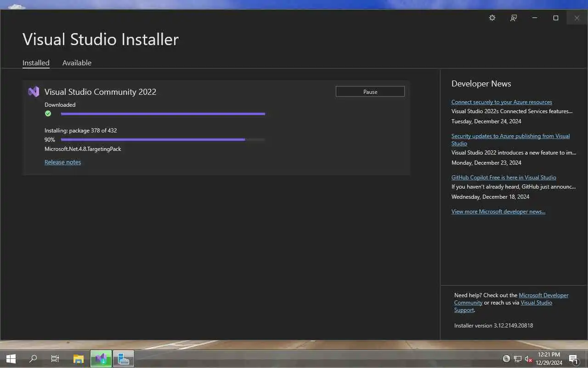Click 'Microsoft.Net.4.8.TargetingPack' package name
This screenshot has width=588, height=368.
click(83, 149)
